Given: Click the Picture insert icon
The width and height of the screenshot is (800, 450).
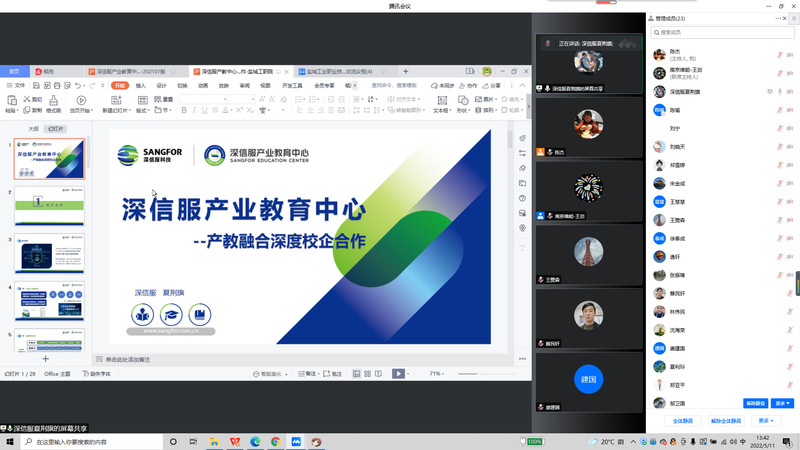Looking at the screenshot, I should coord(478,99).
